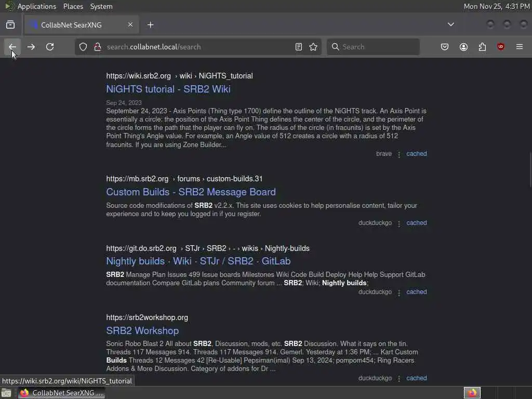532x399 pixels.
Task: Expand options dots for SRB2 Workshop result
Action: [x=399, y=379]
